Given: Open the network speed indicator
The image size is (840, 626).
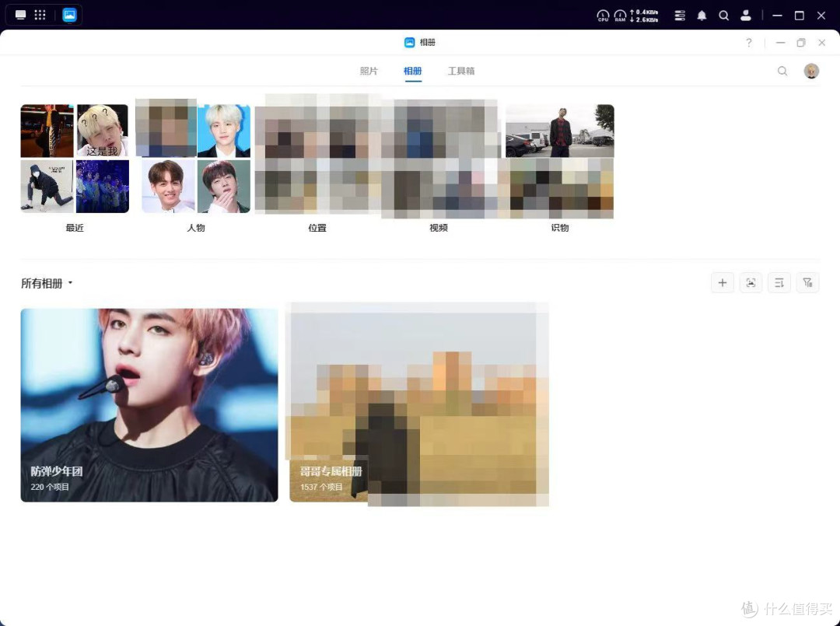Looking at the screenshot, I should pyautogui.click(x=644, y=16).
